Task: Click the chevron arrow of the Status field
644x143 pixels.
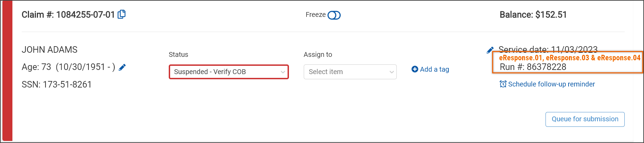Action: [283, 72]
